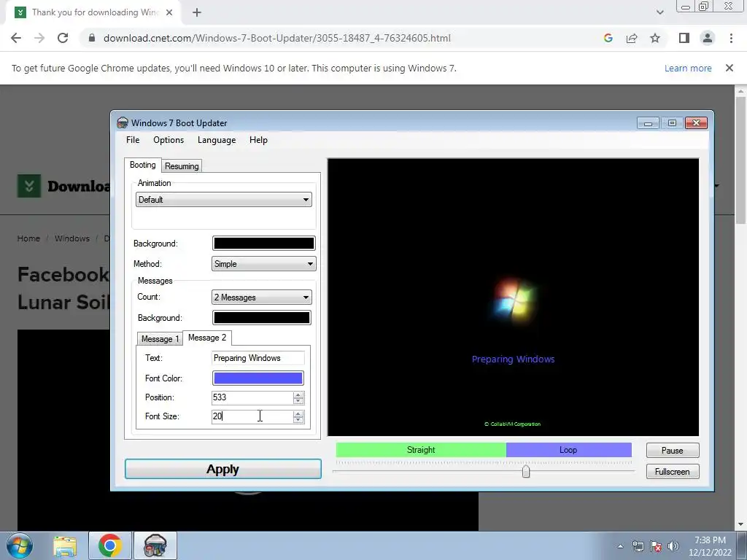The height and width of the screenshot is (560, 747).
Task: Click the Position field showing 533
Action: point(252,397)
